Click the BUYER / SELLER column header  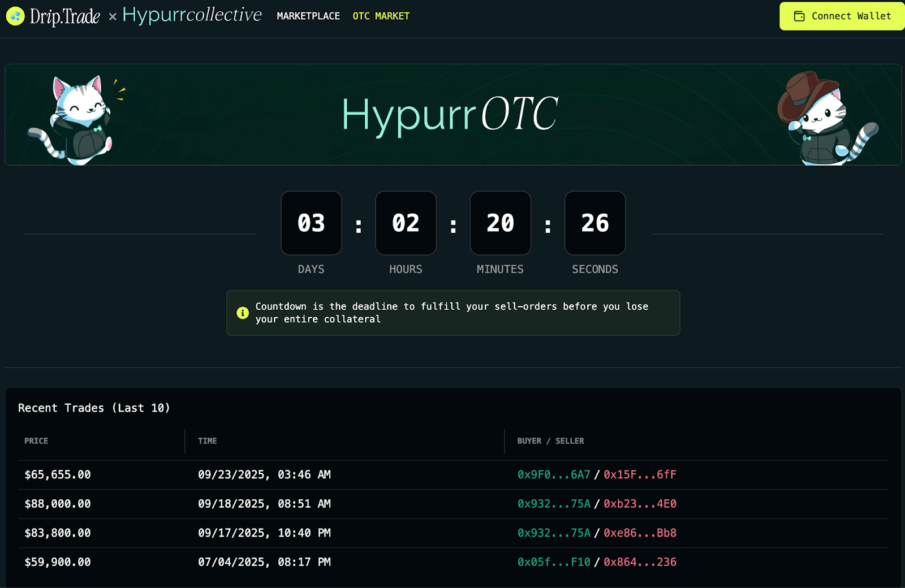click(550, 441)
